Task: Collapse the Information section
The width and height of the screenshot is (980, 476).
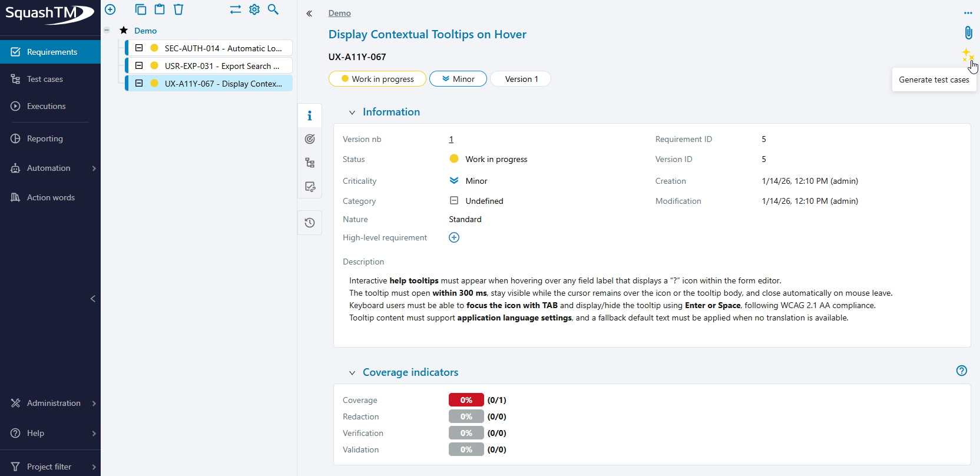Action: (352, 113)
